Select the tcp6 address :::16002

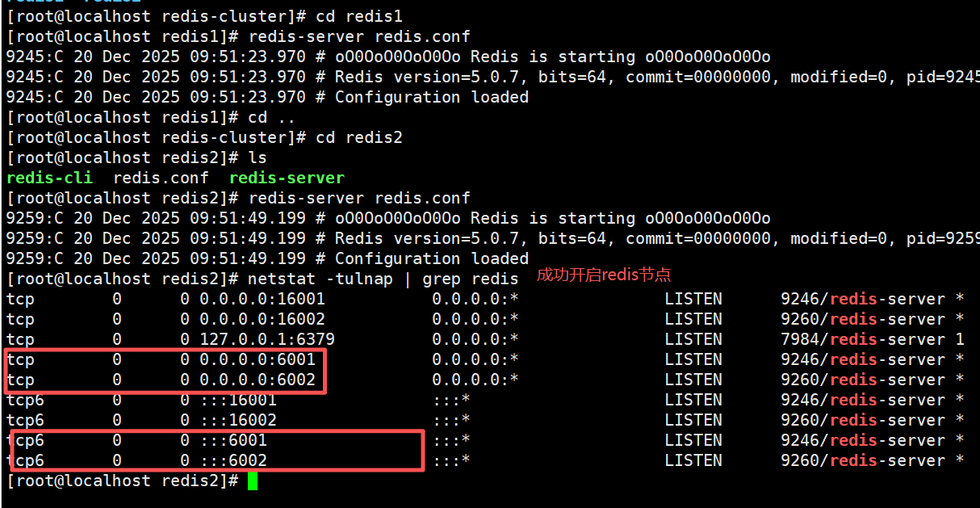238,420
